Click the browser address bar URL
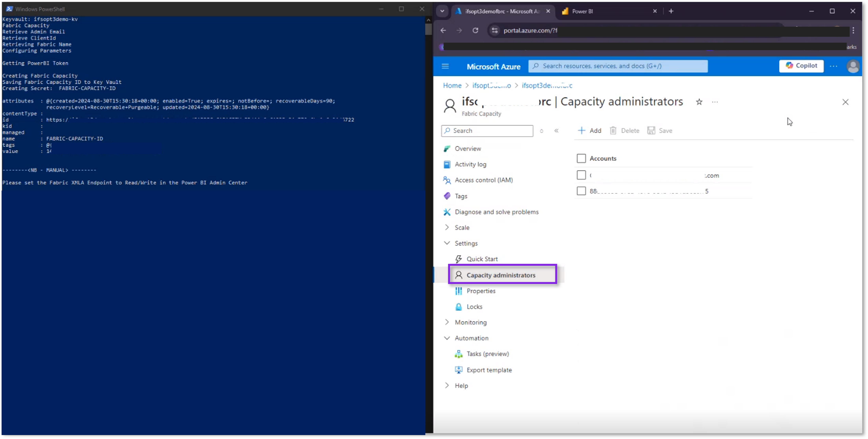The width and height of the screenshot is (868, 439). point(530,30)
